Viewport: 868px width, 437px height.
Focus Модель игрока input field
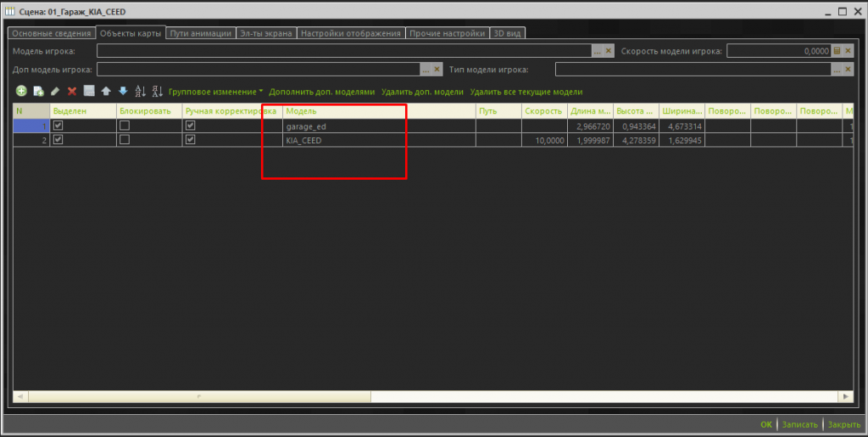(x=344, y=51)
